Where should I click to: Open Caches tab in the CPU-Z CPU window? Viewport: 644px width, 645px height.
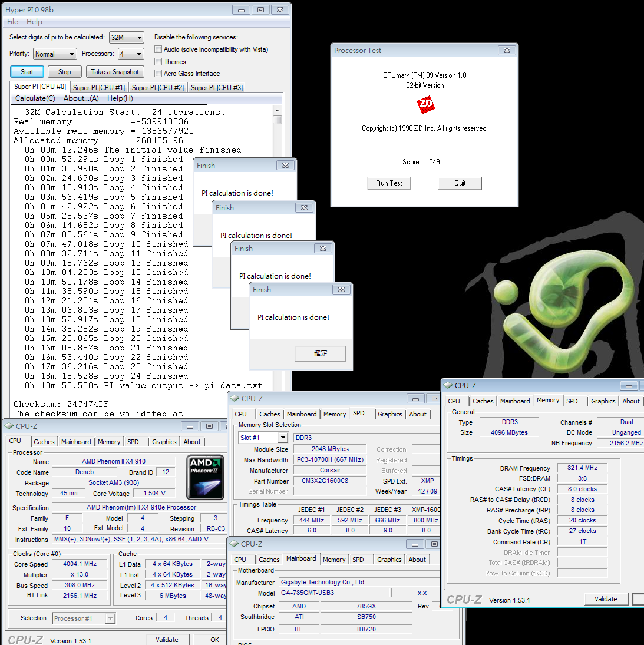(x=44, y=442)
